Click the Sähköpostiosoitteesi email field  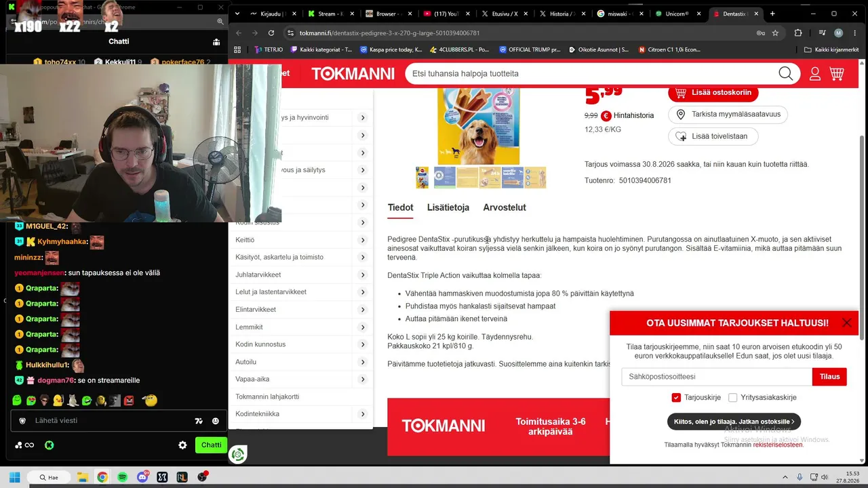point(717,377)
